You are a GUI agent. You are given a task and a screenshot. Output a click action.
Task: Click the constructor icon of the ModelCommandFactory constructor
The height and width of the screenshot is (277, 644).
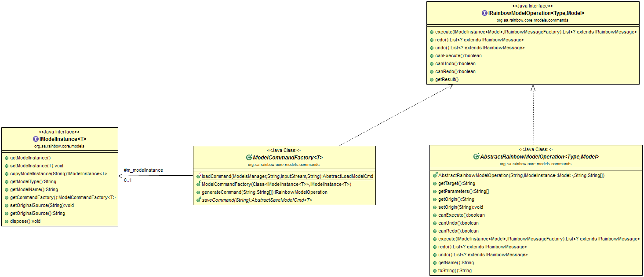[x=199, y=184]
